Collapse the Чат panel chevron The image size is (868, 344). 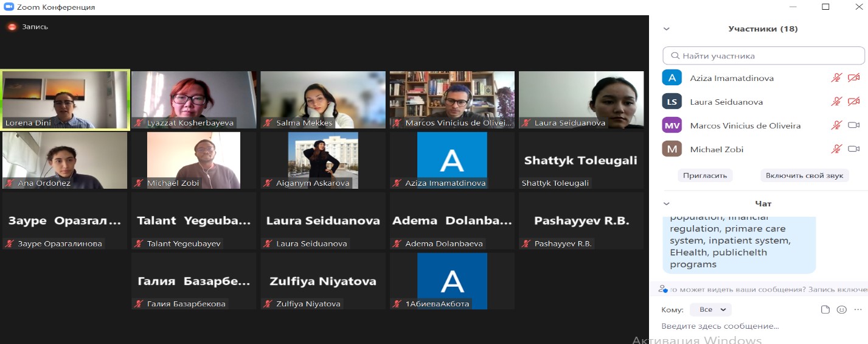(x=667, y=203)
